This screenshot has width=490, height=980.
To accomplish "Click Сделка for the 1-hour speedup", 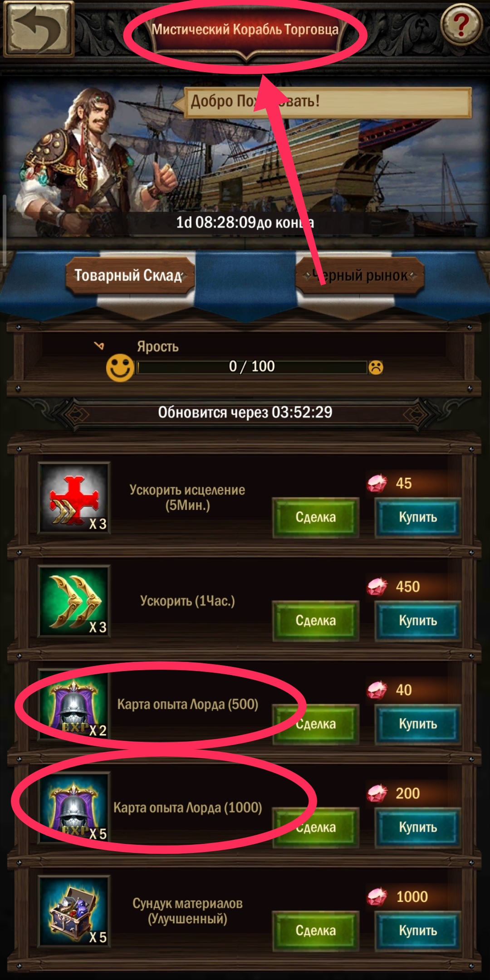I will tap(315, 621).
